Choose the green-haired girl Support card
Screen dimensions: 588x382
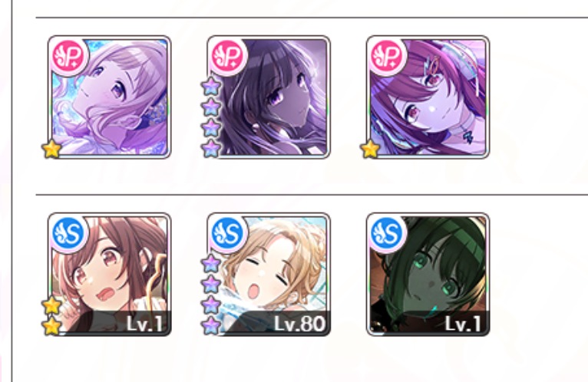click(x=428, y=275)
